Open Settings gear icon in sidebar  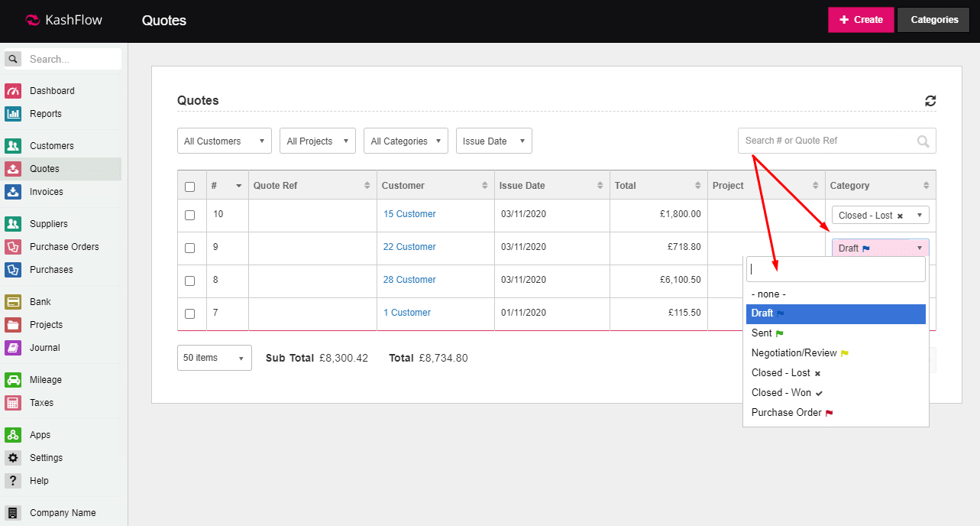click(x=13, y=458)
